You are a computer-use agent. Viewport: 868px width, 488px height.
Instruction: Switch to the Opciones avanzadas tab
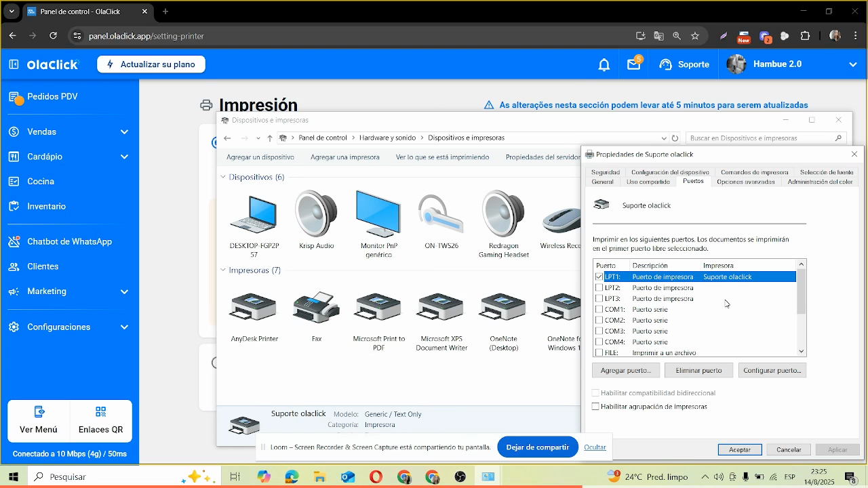pos(746,182)
